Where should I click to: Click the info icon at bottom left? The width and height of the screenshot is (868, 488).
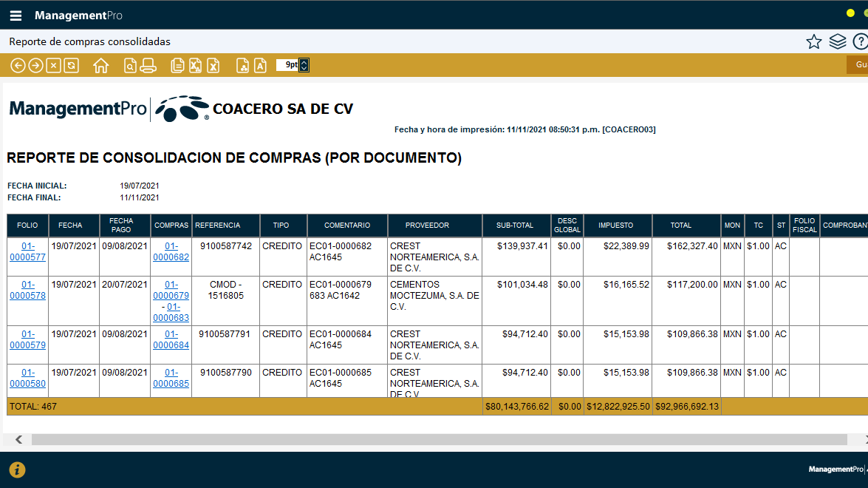16,470
